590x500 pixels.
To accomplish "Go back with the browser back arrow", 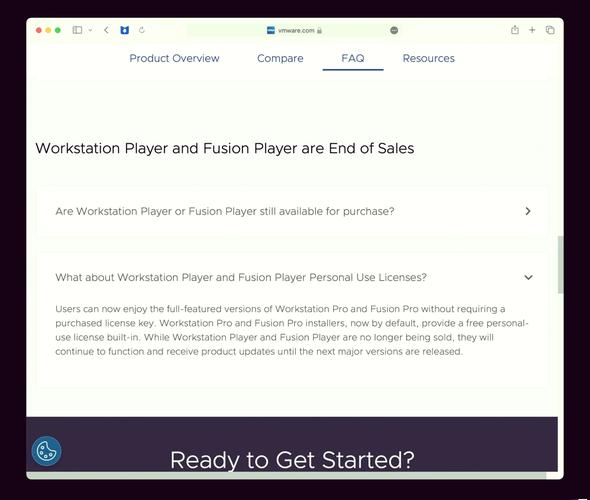I will click(106, 30).
